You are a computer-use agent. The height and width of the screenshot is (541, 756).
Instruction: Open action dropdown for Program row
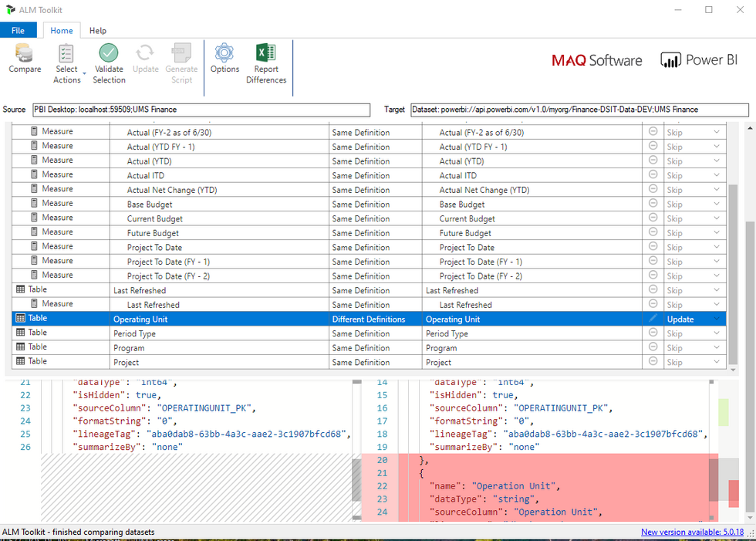(x=717, y=347)
